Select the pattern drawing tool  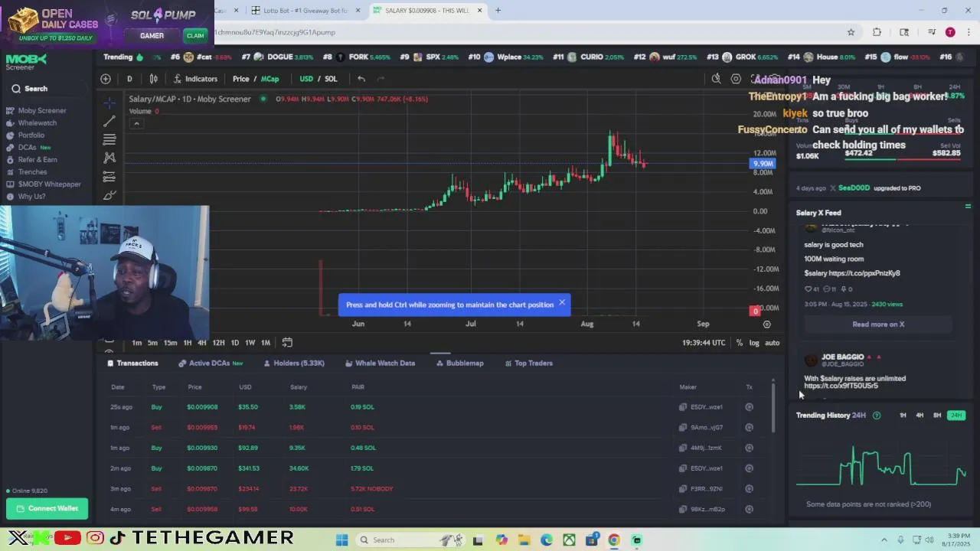click(x=109, y=158)
